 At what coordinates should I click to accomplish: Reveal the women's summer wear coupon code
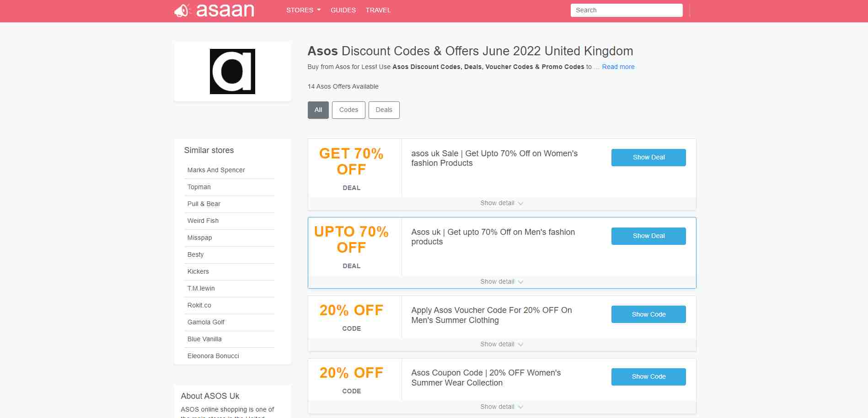[x=648, y=376]
